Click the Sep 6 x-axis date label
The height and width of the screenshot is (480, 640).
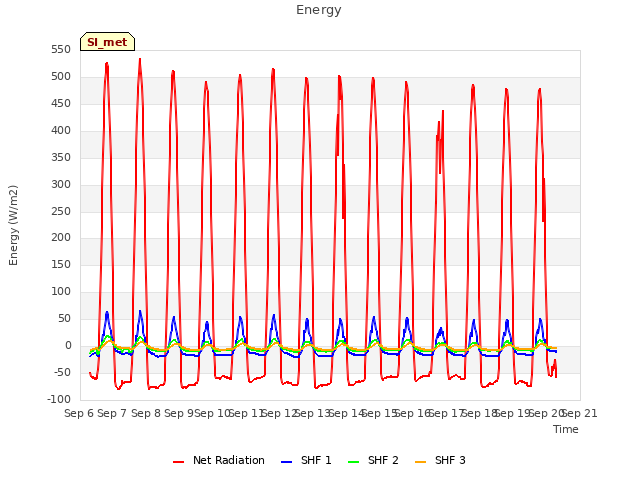point(79,413)
